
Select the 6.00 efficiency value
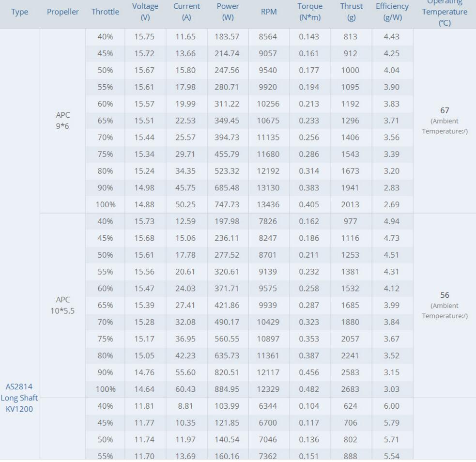pyautogui.click(x=392, y=406)
